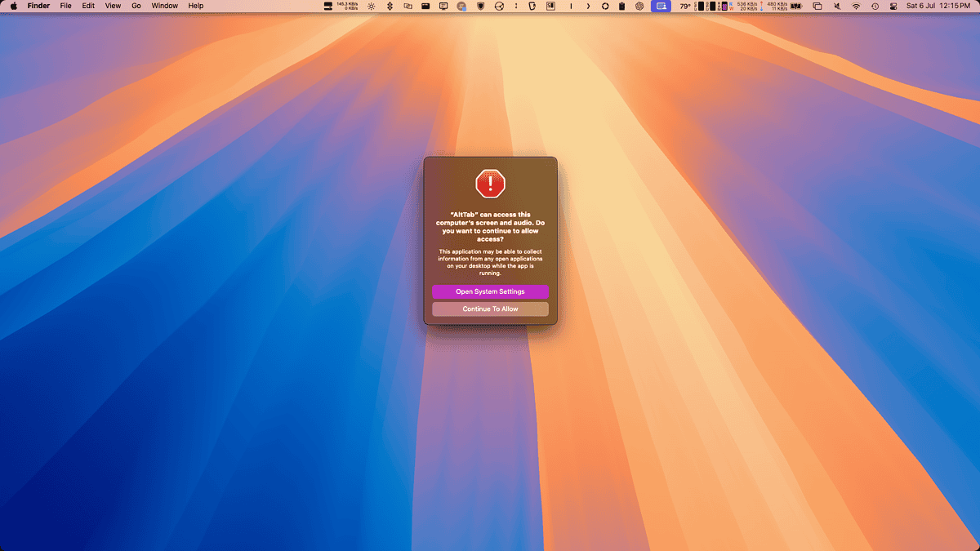Click the brightness sun icon

[371, 6]
